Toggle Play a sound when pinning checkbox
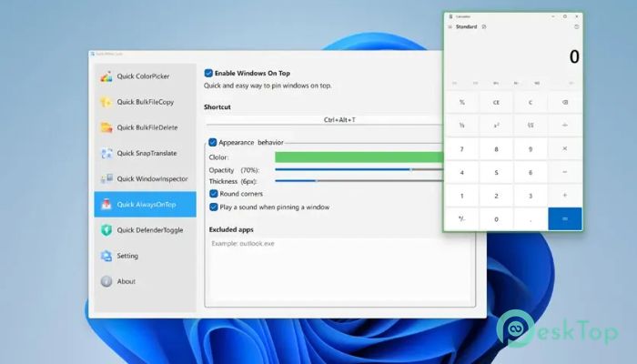 click(x=214, y=207)
